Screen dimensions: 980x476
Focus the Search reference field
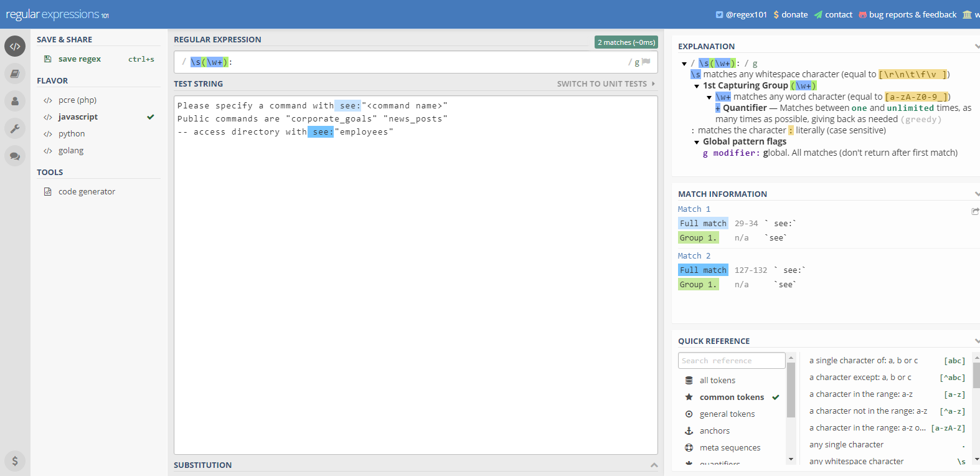point(732,361)
